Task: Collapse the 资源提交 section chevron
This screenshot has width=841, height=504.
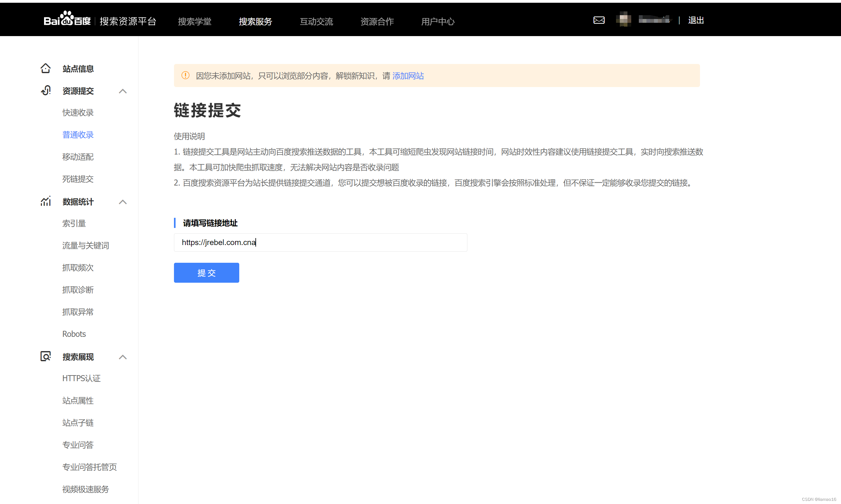Action: tap(123, 91)
